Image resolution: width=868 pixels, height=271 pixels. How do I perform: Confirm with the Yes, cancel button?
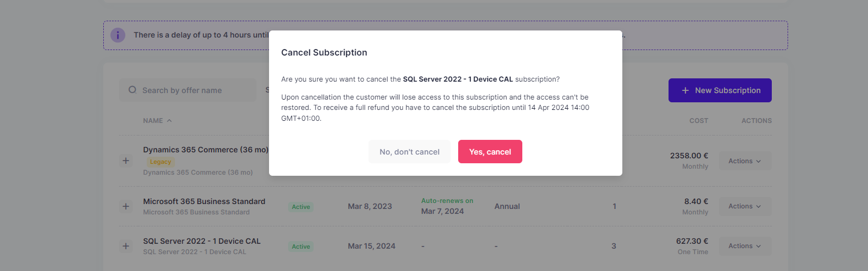tap(490, 152)
